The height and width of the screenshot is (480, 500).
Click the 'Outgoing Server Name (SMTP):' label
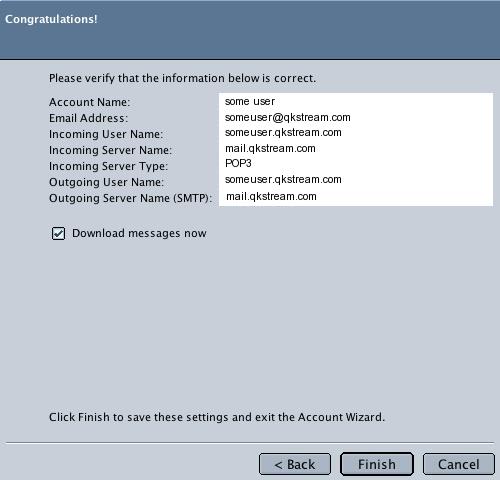tap(130, 198)
